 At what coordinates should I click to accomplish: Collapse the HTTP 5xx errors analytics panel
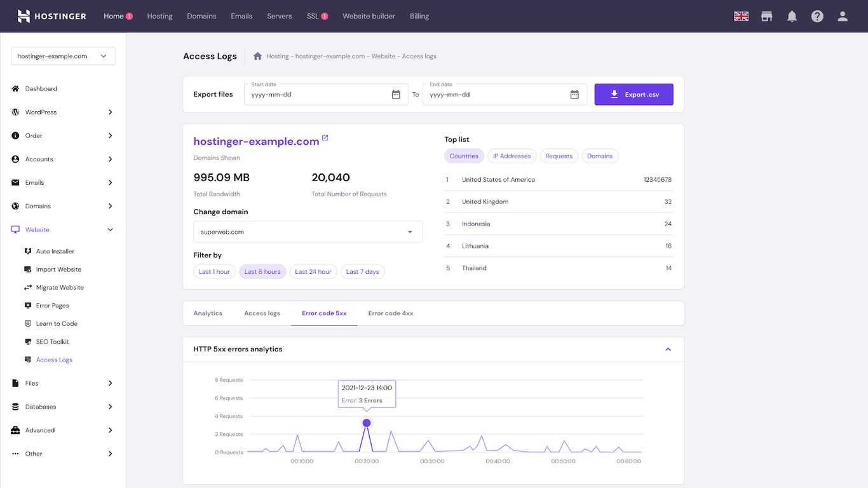pyautogui.click(x=668, y=349)
